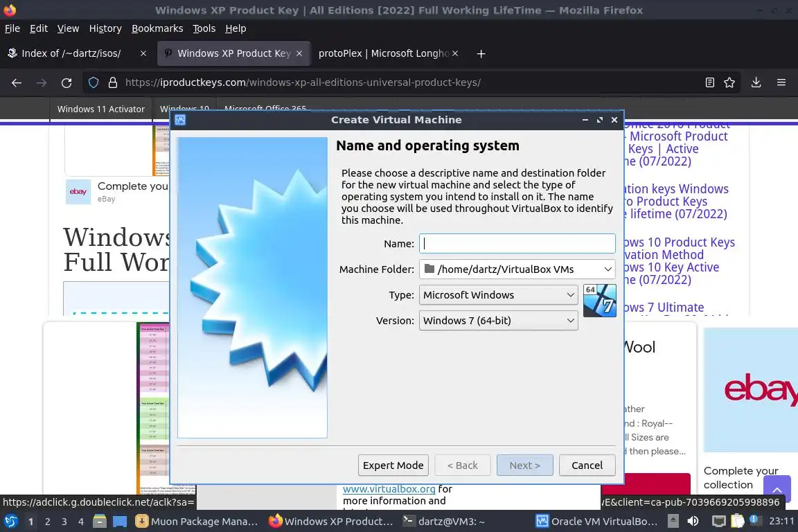Click the 23:11 clock in taskbar
The width and height of the screenshot is (798, 532).
tap(781, 522)
